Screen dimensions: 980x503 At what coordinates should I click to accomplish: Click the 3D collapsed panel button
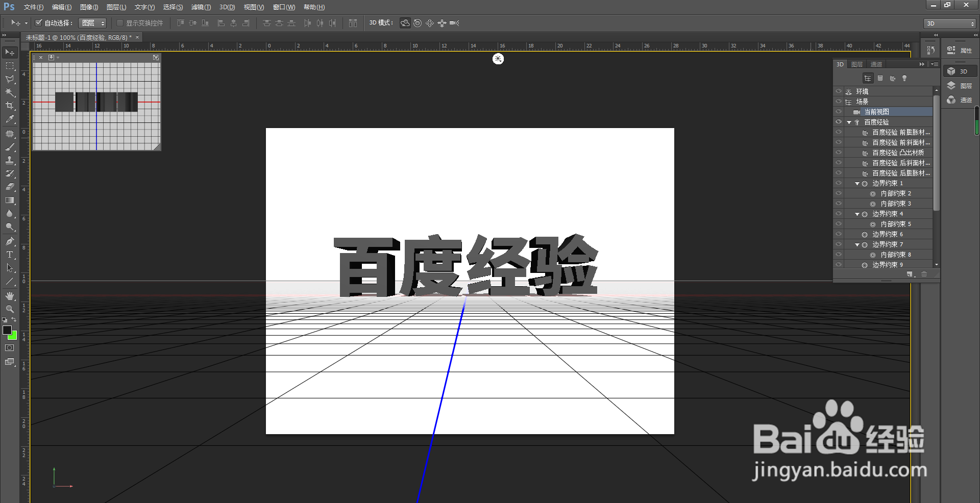pos(960,71)
